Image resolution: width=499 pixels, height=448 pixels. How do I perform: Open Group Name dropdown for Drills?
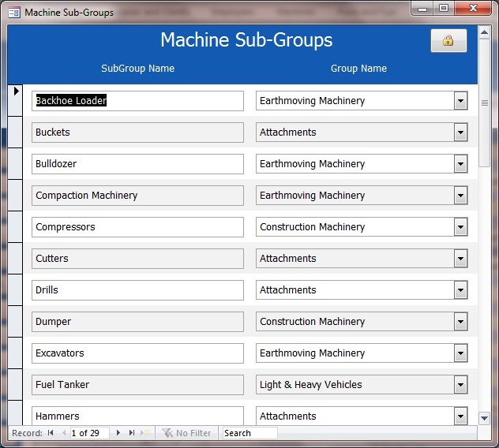[x=460, y=289]
